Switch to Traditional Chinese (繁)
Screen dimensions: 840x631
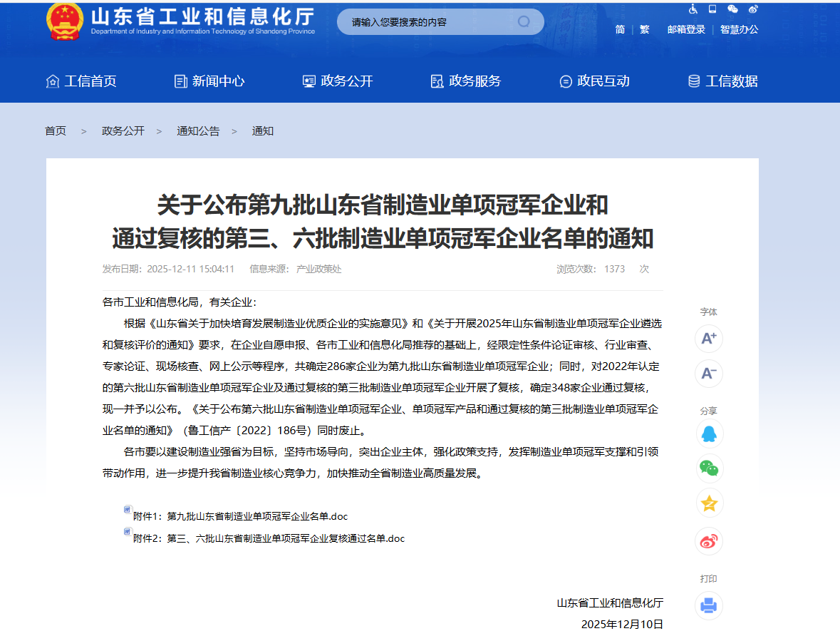click(644, 29)
